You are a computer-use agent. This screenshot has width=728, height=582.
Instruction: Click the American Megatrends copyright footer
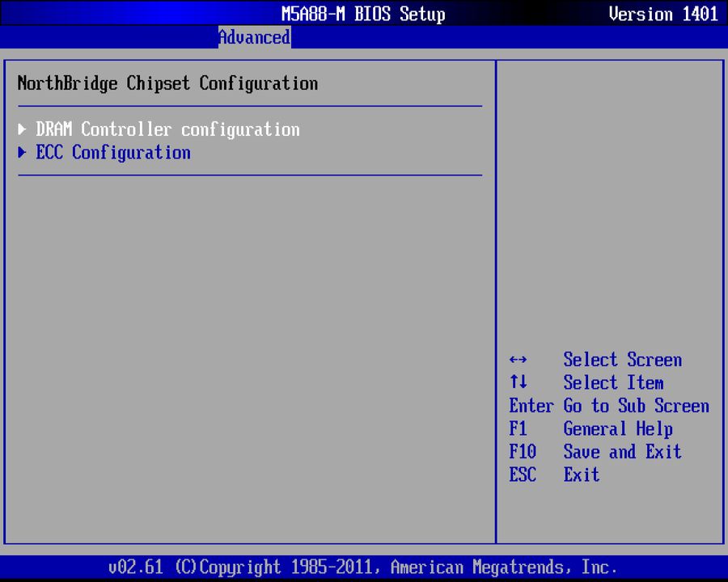coord(362,567)
